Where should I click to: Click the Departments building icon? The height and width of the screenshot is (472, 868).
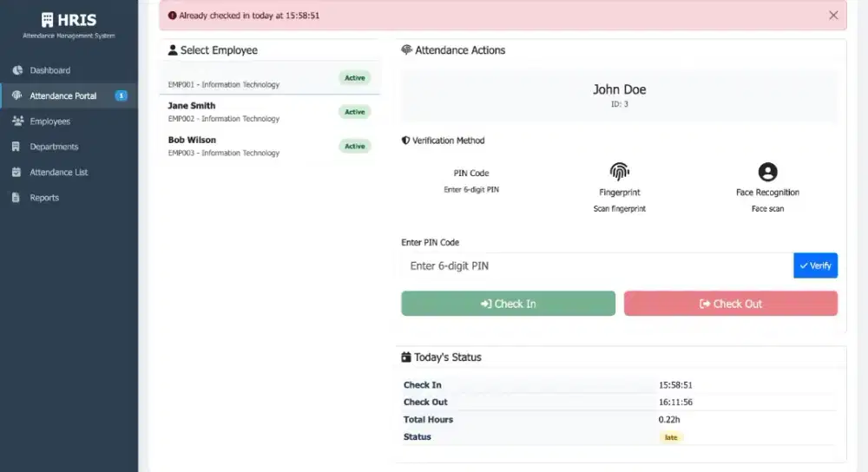tap(16, 146)
